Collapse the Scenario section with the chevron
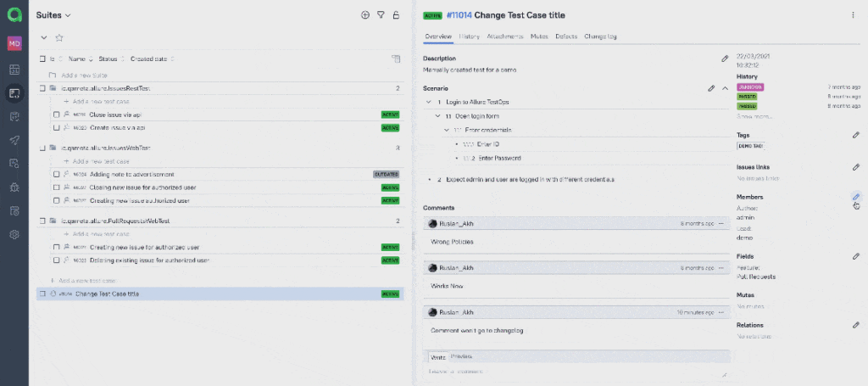Image resolution: width=868 pixels, height=386 pixels. pos(726,88)
